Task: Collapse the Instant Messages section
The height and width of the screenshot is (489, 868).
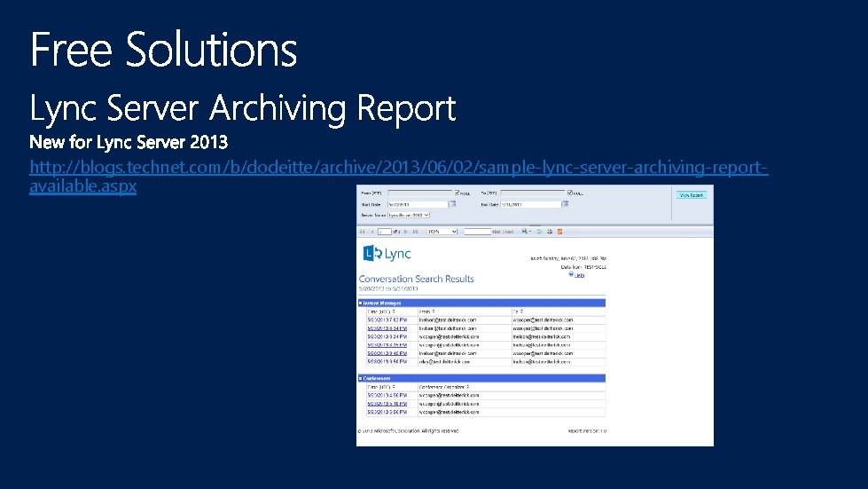Action: pyautogui.click(x=360, y=303)
